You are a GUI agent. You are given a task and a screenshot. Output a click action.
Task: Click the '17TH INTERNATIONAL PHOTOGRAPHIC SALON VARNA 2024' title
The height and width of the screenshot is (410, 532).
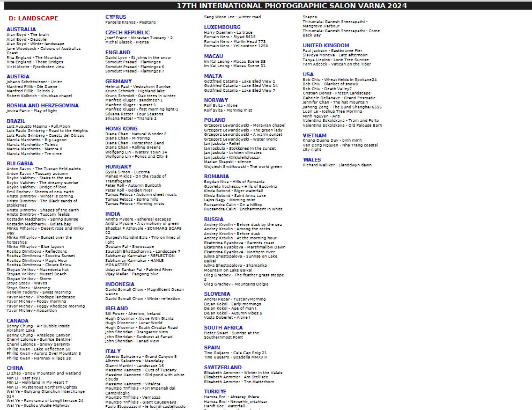point(292,5)
